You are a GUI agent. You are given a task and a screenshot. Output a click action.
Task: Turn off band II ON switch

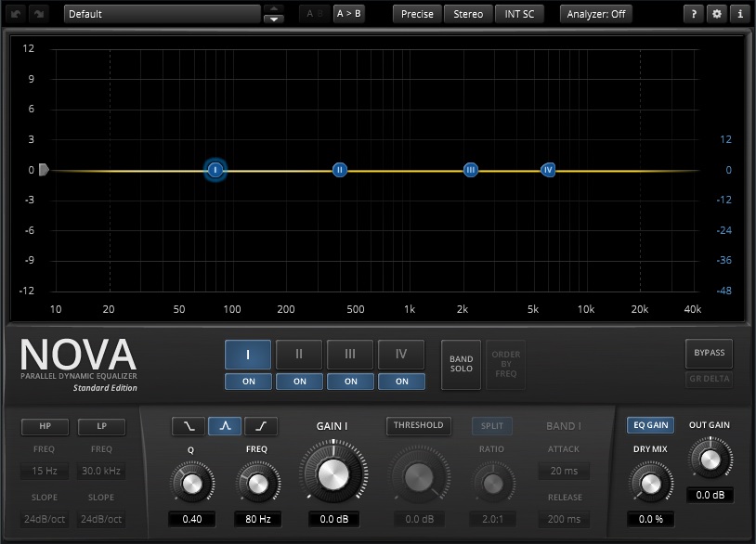click(x=299, y=382)
